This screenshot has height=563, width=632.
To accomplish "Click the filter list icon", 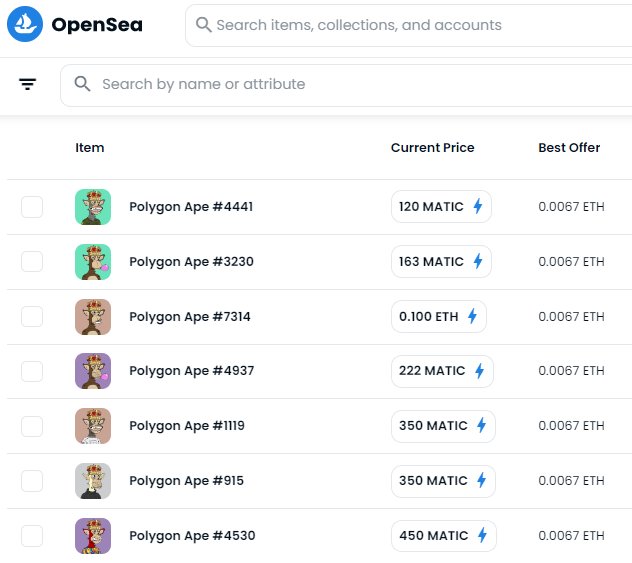I will 27,84.
